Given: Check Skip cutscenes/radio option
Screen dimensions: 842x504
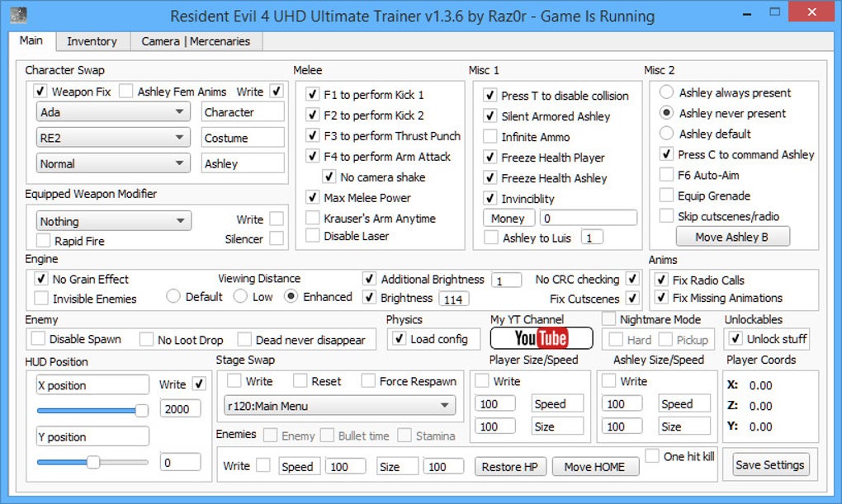Looking at the screenshot, I should pyautogui.click(x=666, y=216).
